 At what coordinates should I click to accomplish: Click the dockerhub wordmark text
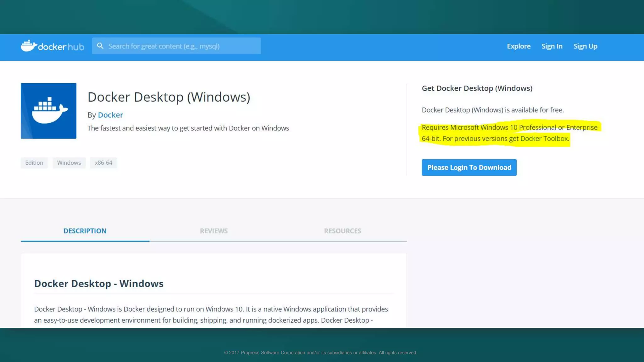(61, 47)
